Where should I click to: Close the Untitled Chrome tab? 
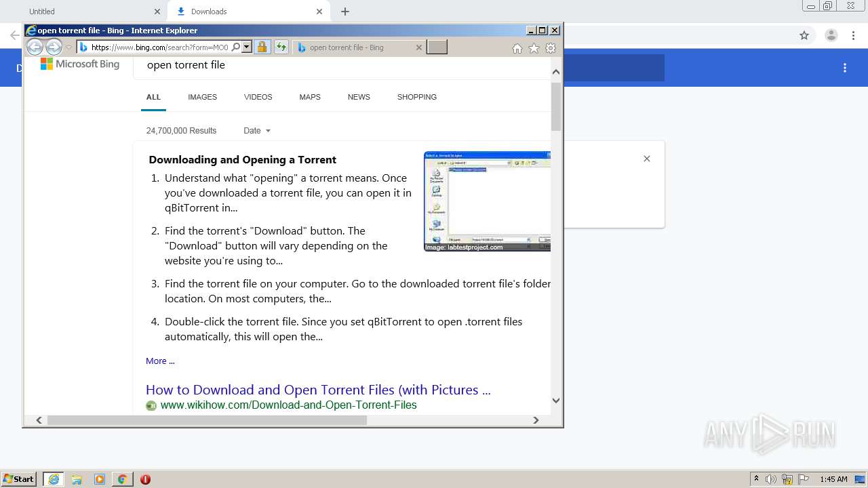pyautogui.click(x=157, y=12)
